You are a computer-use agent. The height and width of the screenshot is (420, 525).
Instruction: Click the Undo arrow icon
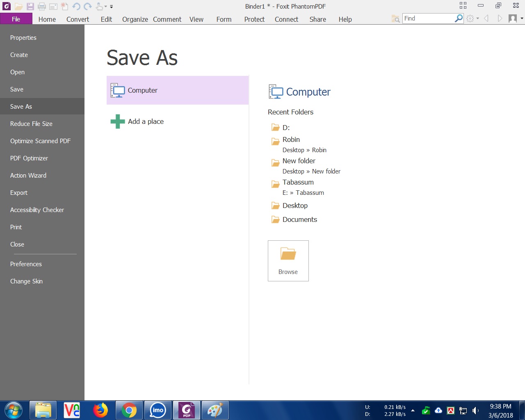coord(76,6)
